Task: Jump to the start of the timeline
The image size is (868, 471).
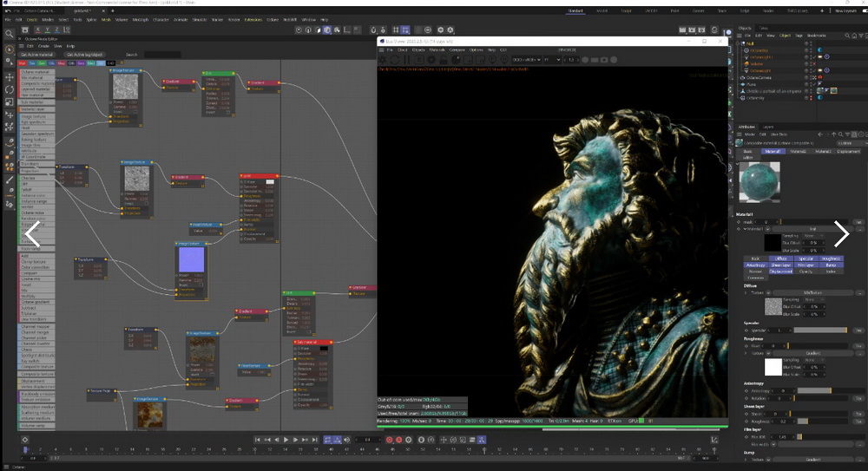Action: [x=258, y=440]
